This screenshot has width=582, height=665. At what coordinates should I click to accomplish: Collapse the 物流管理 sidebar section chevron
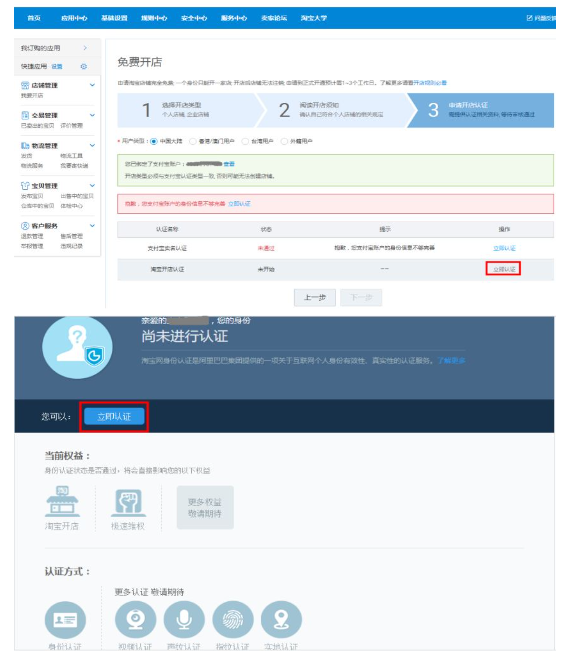(x=92, y=145)
